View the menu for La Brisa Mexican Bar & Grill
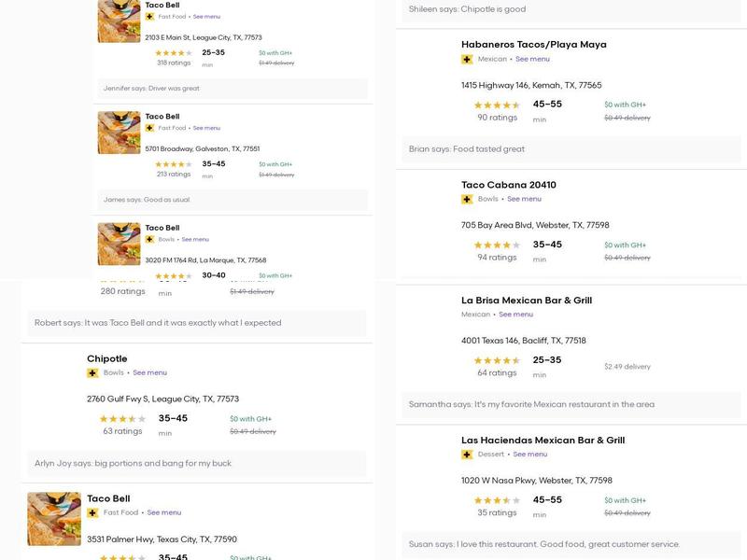The width and height of the screenshot is (747, 560). click(515, 315)
